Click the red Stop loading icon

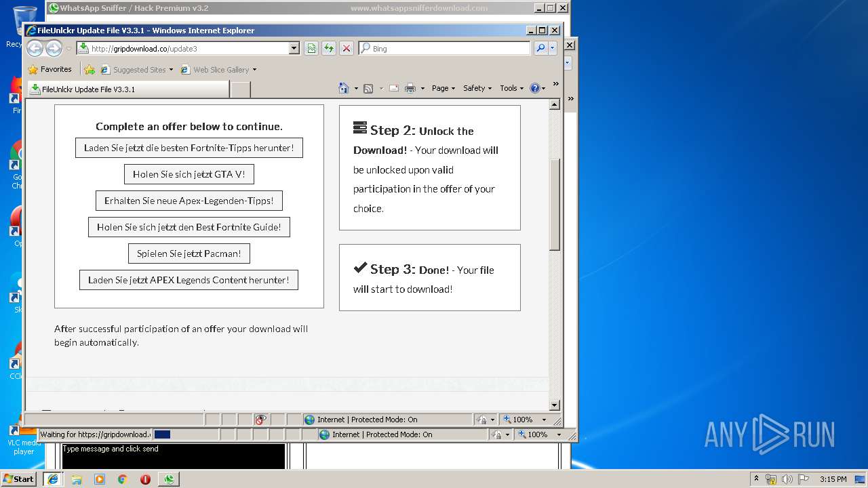tap(347, 48)
